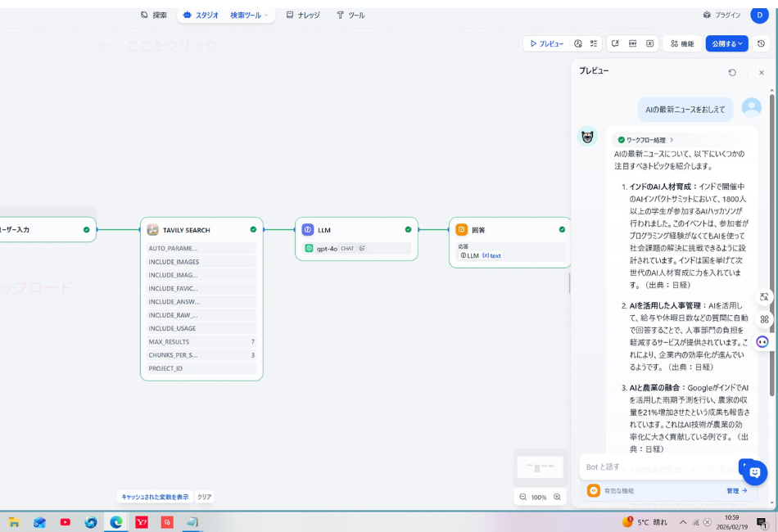Open the ENV environment variables icon
Screen dimensions: 778x532
(633, 43)
